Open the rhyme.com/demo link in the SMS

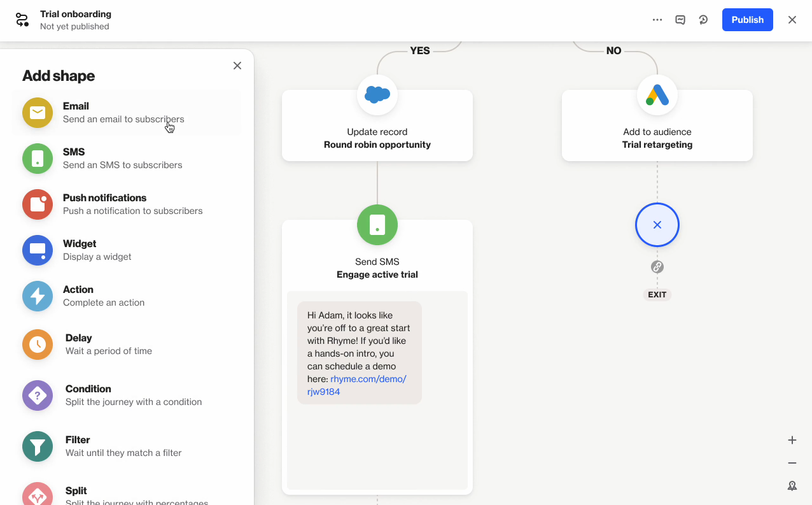coord(368,378)
